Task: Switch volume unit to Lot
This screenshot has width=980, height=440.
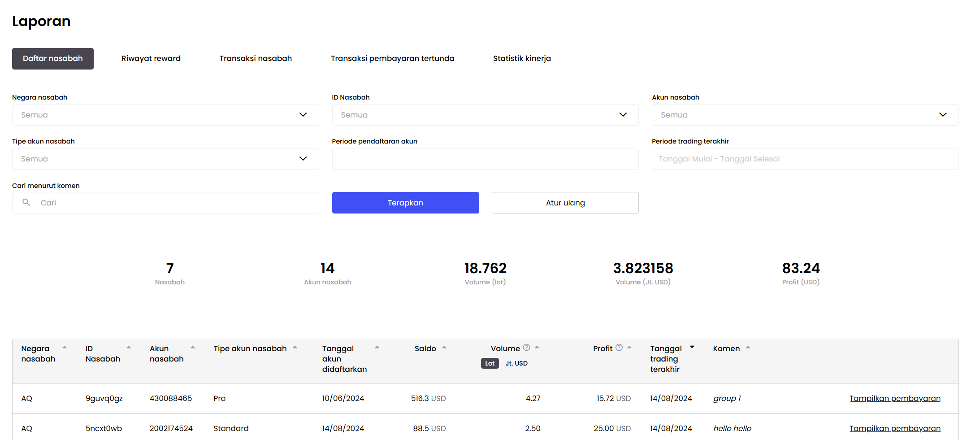Action: click(490, 363)
